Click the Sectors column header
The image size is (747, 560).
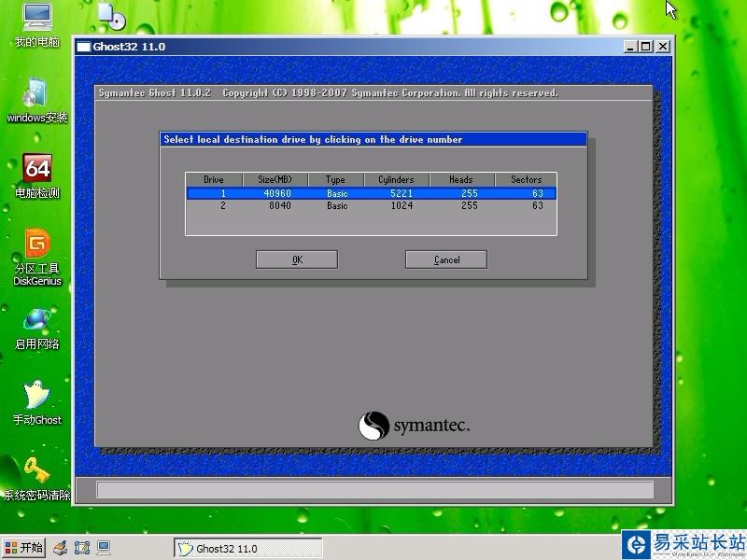(526, 179)
